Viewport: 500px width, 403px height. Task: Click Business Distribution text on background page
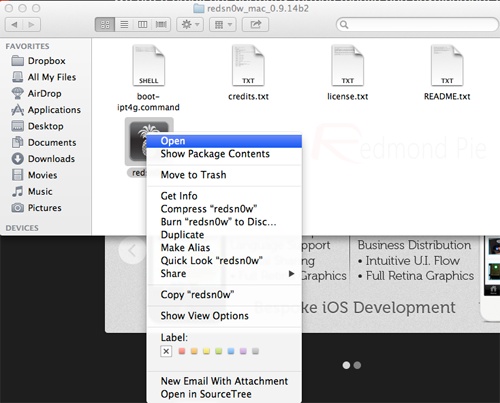414,245
